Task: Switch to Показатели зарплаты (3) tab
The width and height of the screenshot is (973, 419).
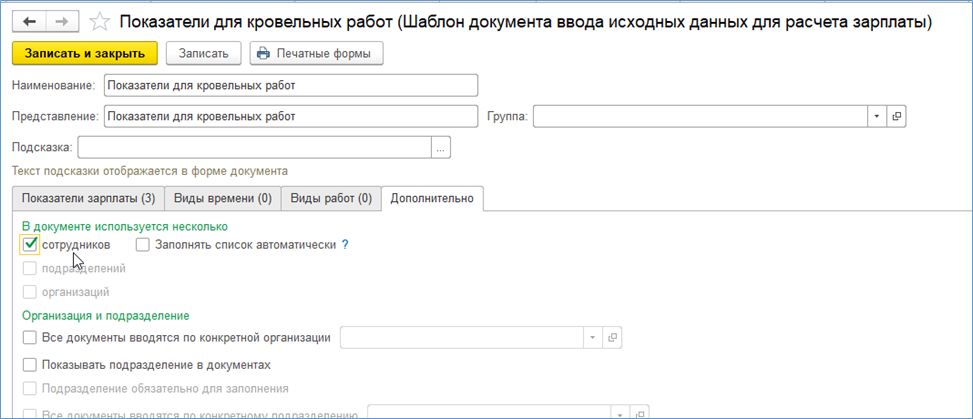Action: [x=85, y=198]
